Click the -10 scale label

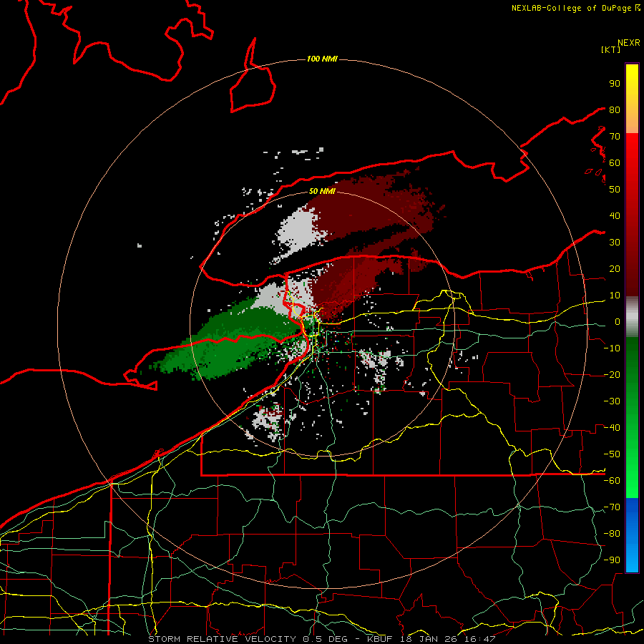[612, 348]
